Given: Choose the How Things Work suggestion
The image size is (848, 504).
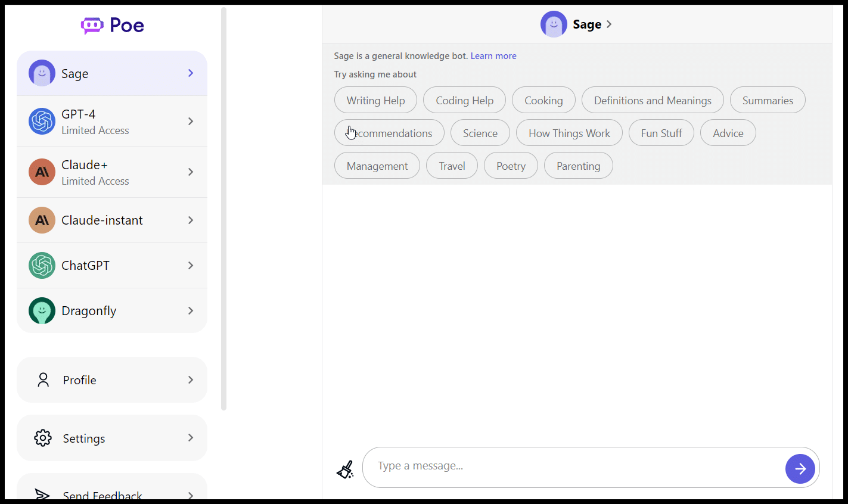Looking at the screenshot, I should (x=569, y=133).
